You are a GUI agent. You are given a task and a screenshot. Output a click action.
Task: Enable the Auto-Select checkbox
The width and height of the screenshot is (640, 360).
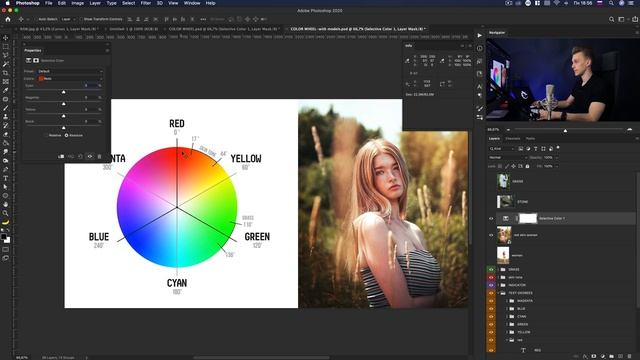(36, 19)
